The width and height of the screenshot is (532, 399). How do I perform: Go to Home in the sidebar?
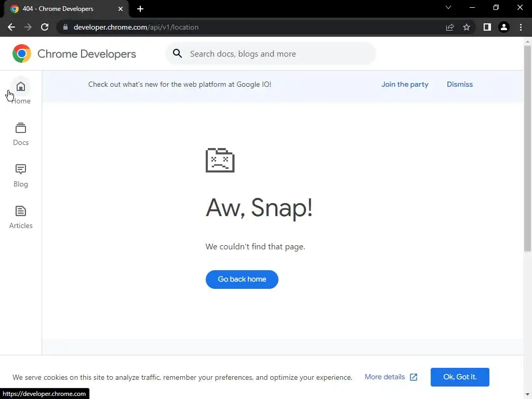[21, 92]
